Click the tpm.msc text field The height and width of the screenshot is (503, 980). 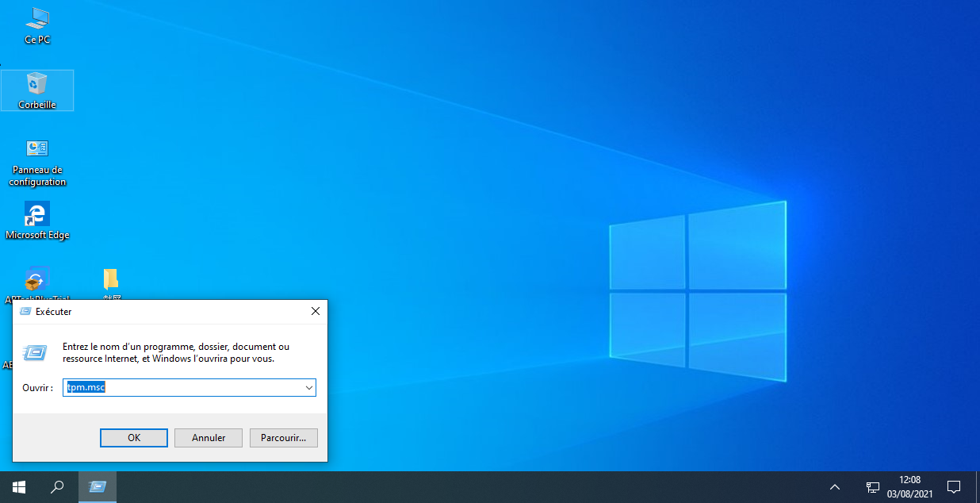[x=182, y=388]
